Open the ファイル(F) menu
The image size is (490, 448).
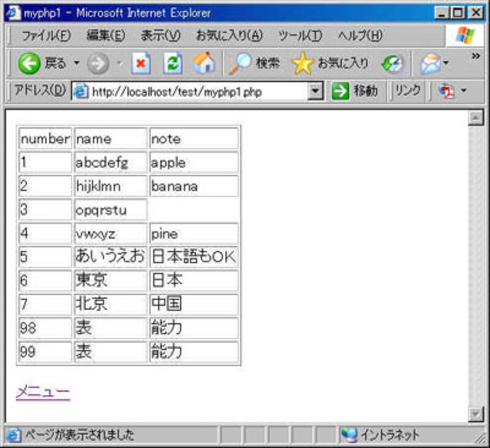click(x=47, y=35)
